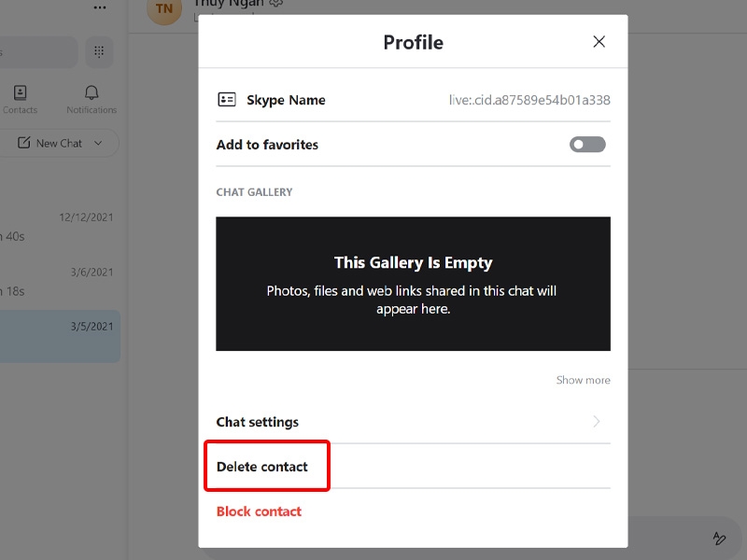Click the empty gallery placeholder panel
Image resolution: width=747 pixels, height=560 pixels.
point(413,284)
